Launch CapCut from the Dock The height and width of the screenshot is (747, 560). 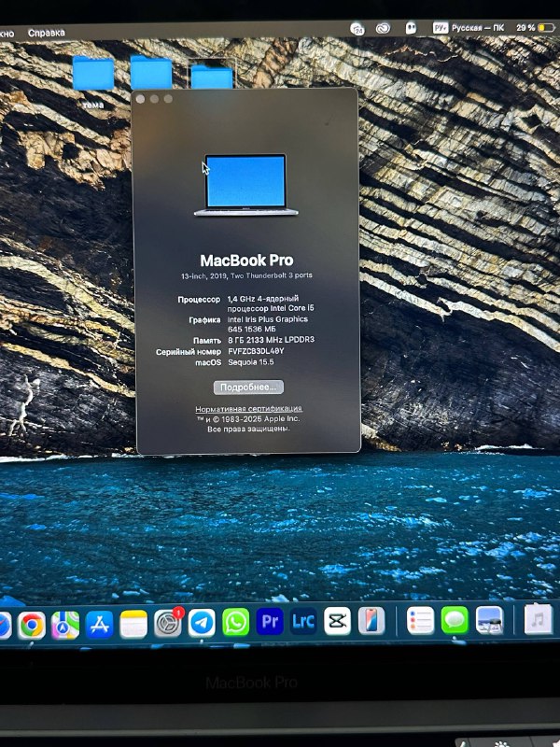pos(337,621)
